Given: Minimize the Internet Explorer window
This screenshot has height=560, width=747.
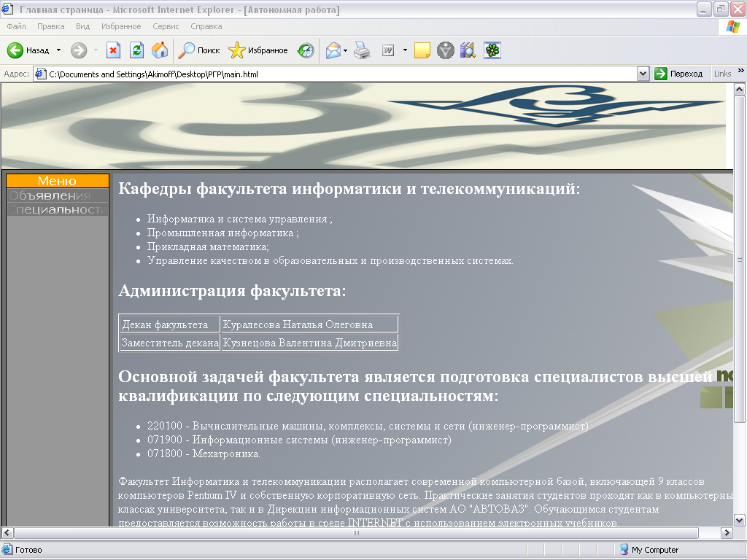Looking at the screenshot, I should tap(704, 9).
